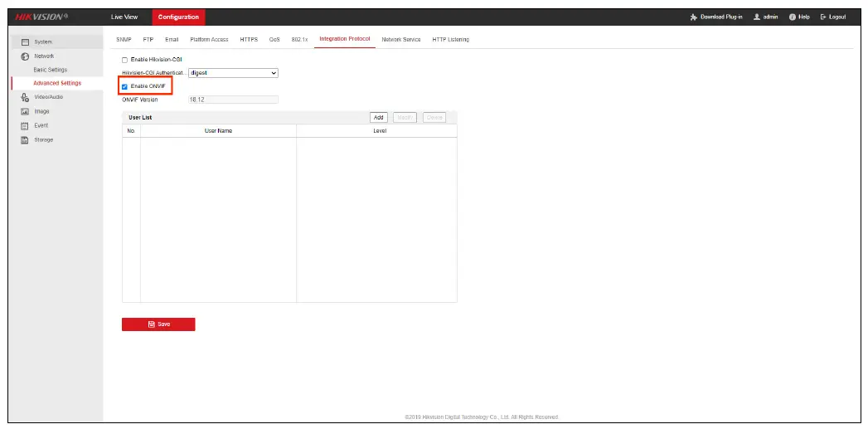Click the Hikvision copyright footer text
Image resolution: width=868 pixels, height=429 pixels.
click(x=482, y=417)
